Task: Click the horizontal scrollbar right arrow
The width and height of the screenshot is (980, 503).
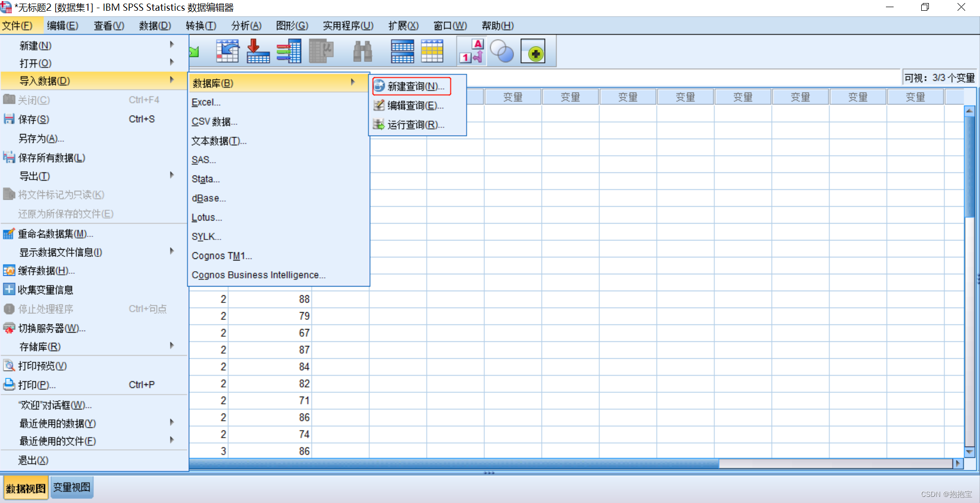Action: point(959,463)
